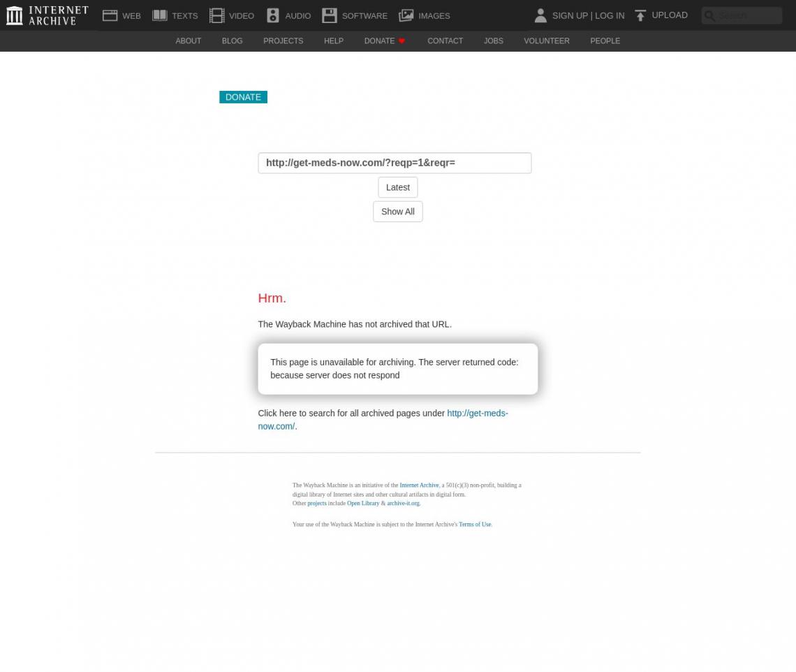The width and height of the screenshot is (796, 672).
Task: Open the Texts book icon
Action: [160, 15]
